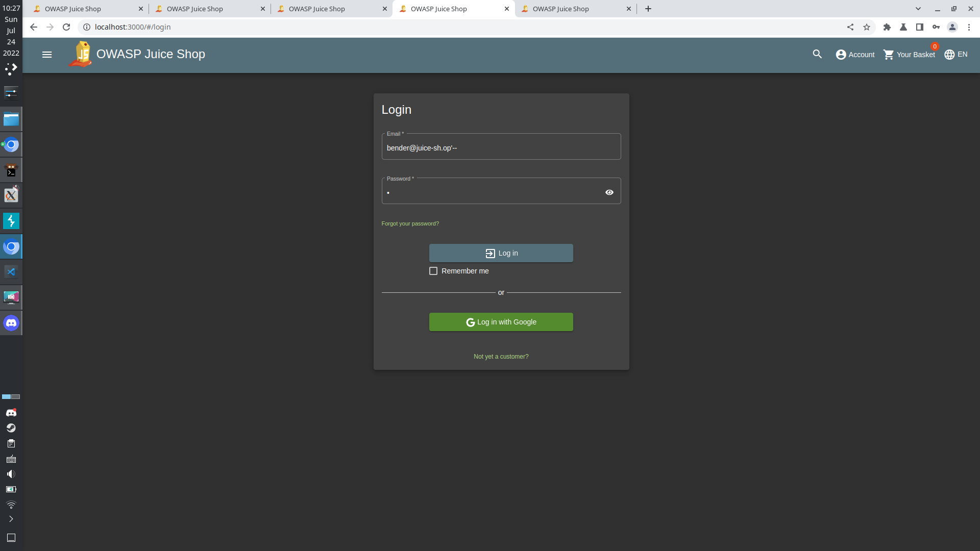The height and width of the screenshot is (551, 980).
Task: Open the hamburger side menu
Action: (x=47, y=55)
